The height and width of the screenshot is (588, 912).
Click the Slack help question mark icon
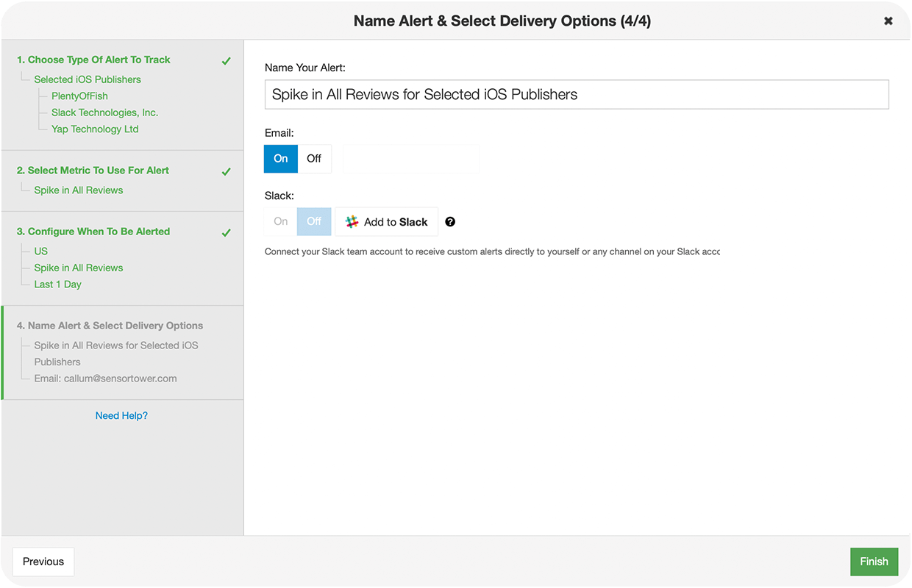coord(450,222)
